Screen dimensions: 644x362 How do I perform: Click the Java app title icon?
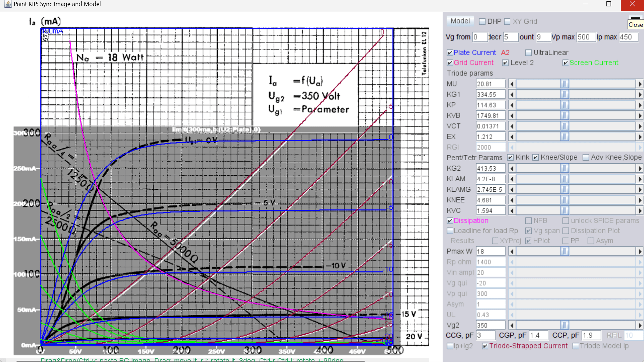point(7,4)
